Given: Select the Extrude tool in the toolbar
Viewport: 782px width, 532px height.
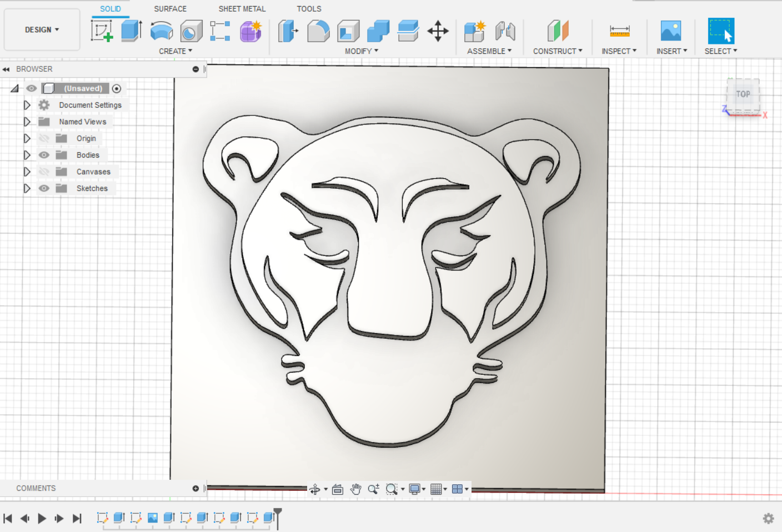Looking at the screenshot, I should click(x=132, y=31).
